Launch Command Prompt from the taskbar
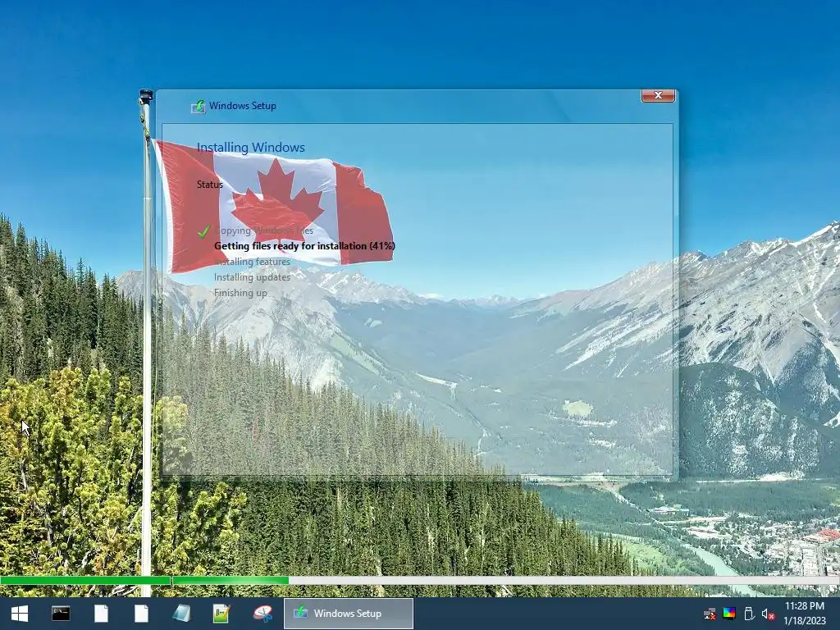The image size is (840, 630). [x=61, y=614]
